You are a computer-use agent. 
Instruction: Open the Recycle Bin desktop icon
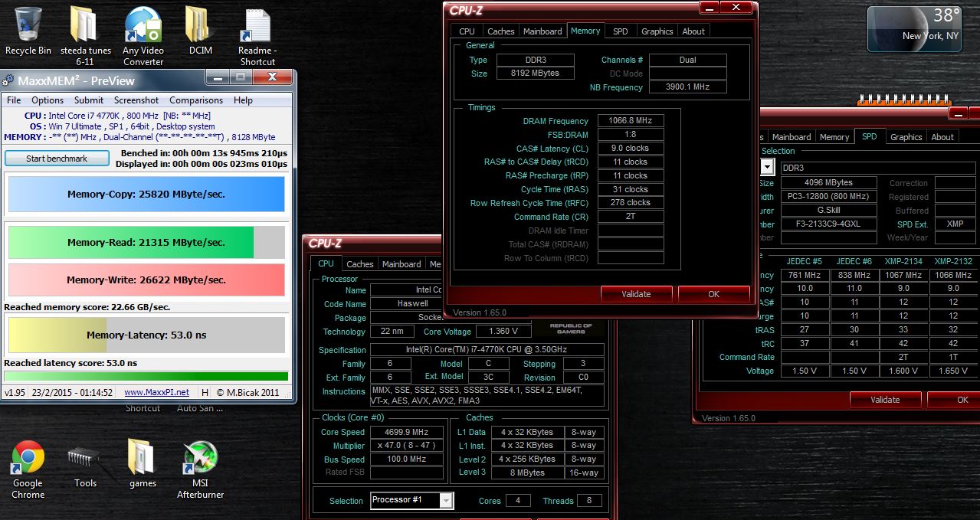tap(28, 32)
